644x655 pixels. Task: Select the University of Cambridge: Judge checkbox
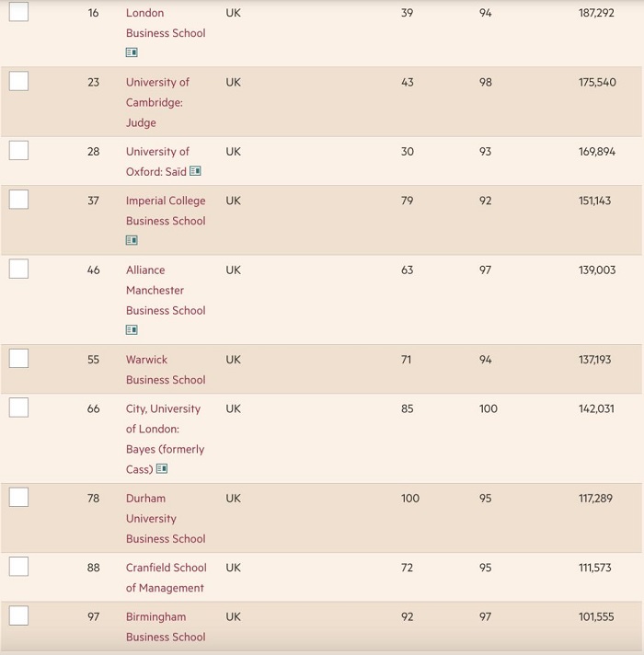click(x=18, y=81)
